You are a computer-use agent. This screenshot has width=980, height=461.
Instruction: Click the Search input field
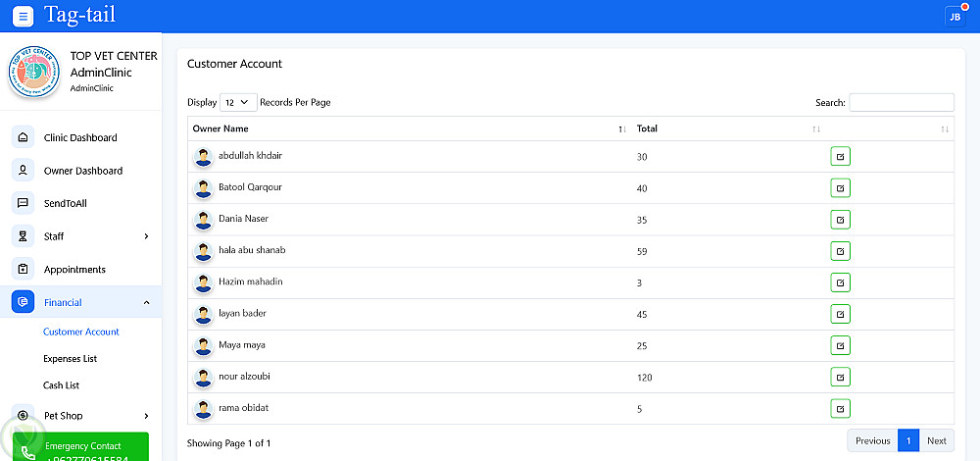[x=901, y=102]
